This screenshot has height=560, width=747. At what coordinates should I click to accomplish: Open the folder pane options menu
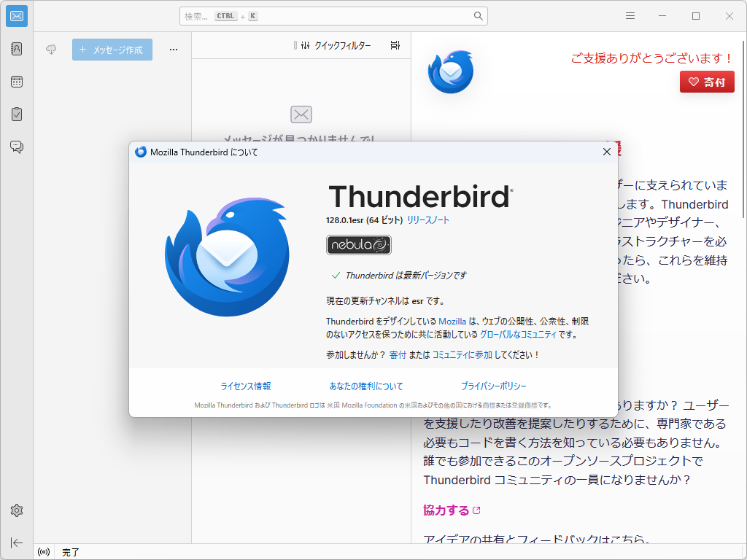[x=173, y=49]
